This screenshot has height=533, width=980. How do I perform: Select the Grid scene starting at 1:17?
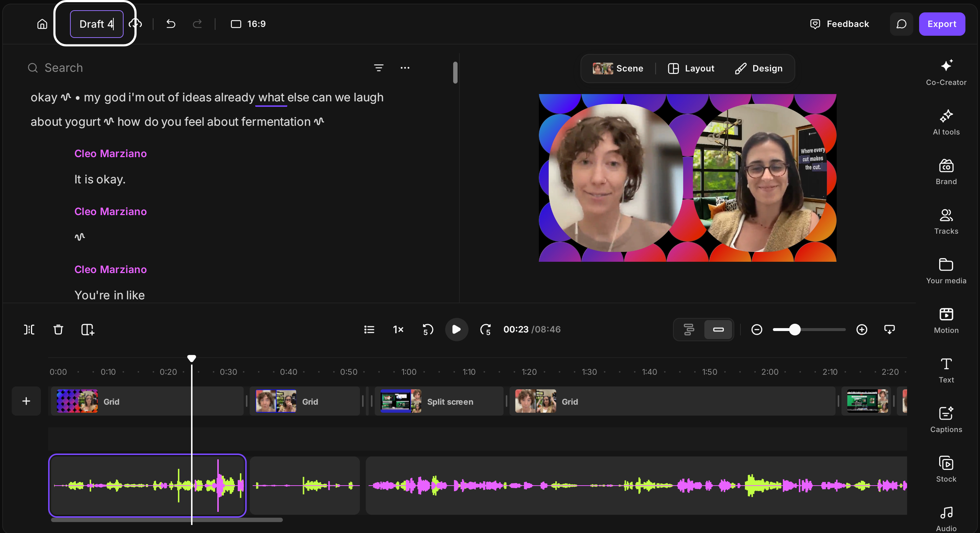click(672, 401)
